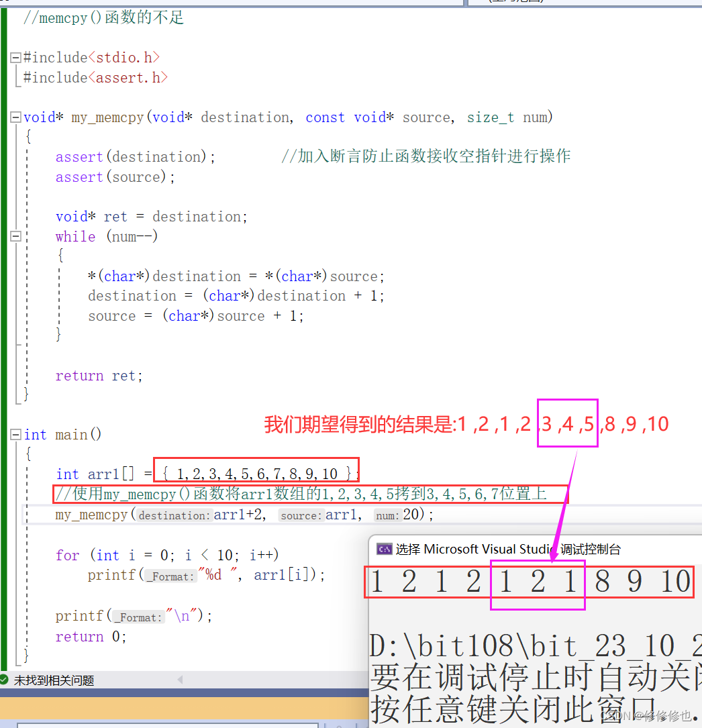
Task: Click the 'assert(destination);' statement
Action: pyautogui.click(x=135, y=157)
